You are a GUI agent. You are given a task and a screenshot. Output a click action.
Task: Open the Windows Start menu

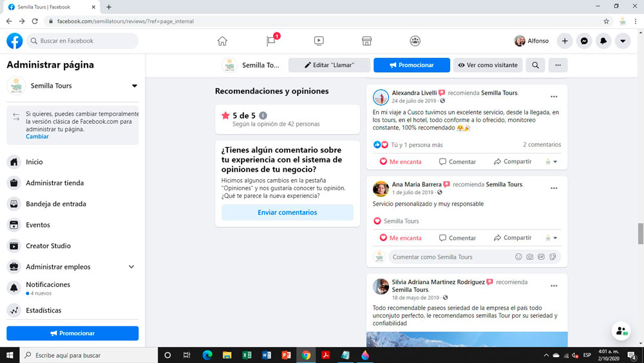point(10,355)
